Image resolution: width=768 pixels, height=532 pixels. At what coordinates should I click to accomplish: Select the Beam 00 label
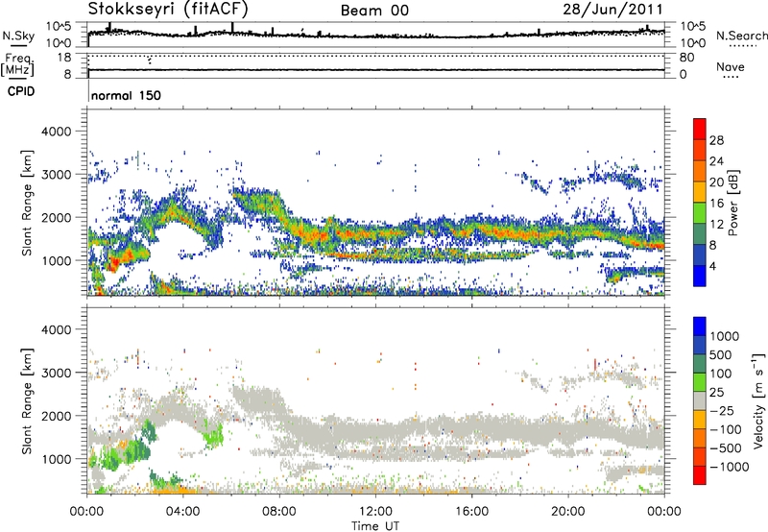pos(374,11)
